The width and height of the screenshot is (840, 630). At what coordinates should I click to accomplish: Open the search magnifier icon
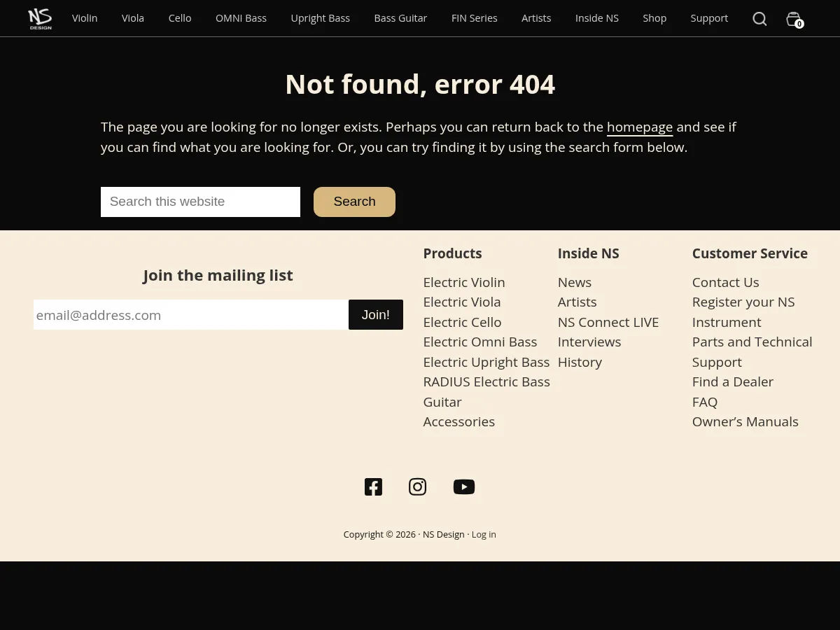click(759, 19)
